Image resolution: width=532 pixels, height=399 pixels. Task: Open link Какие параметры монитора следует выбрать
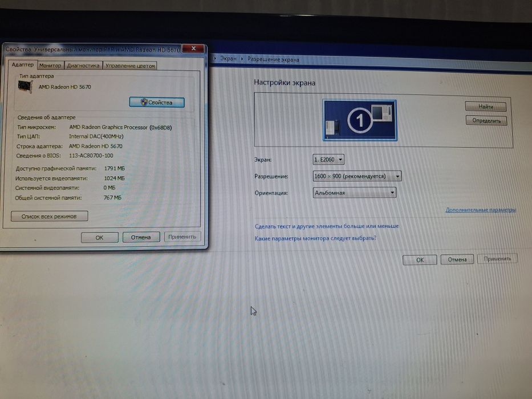(315, 238)
